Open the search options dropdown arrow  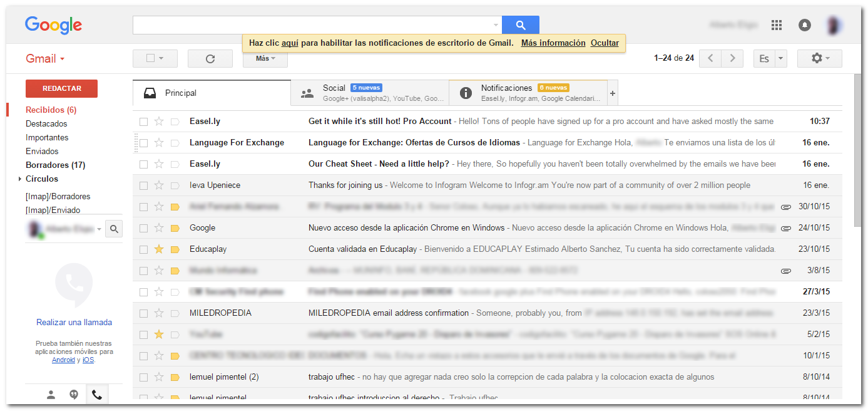tap(496, 25)
